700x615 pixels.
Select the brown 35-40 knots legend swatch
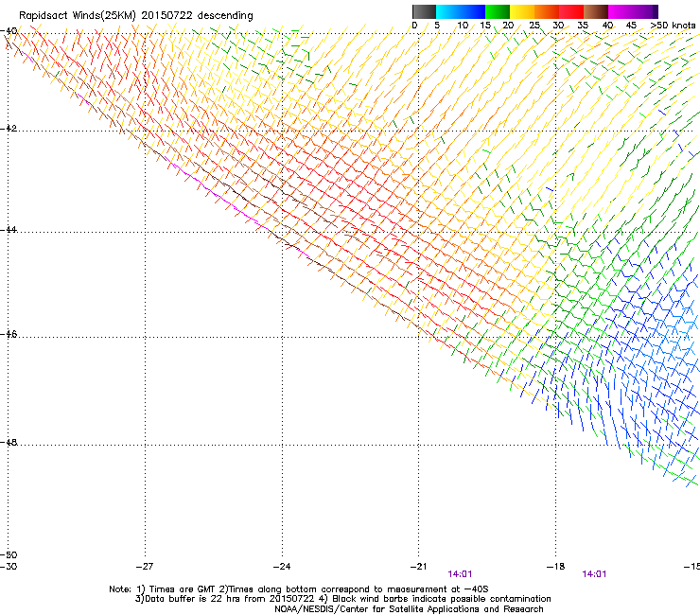point(596,11)
